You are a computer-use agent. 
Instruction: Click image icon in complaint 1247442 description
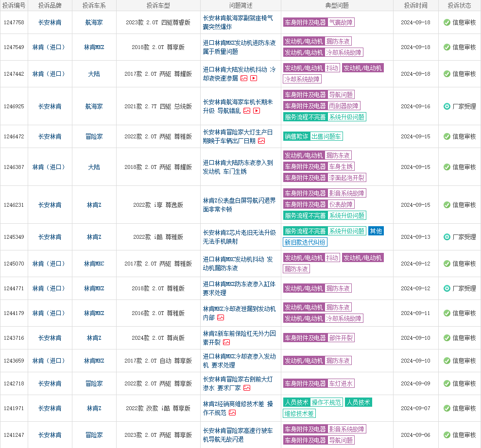(244, 78)
